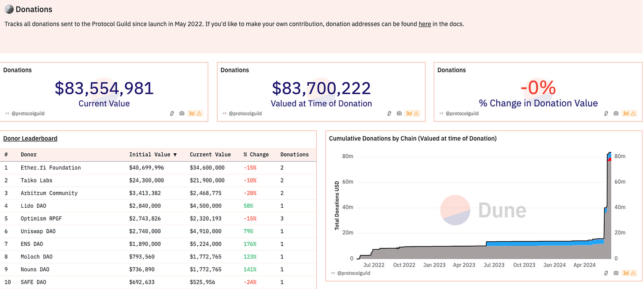Click the -24% change cell
Screen dimensions: 644x289
[x=250, y=282]
